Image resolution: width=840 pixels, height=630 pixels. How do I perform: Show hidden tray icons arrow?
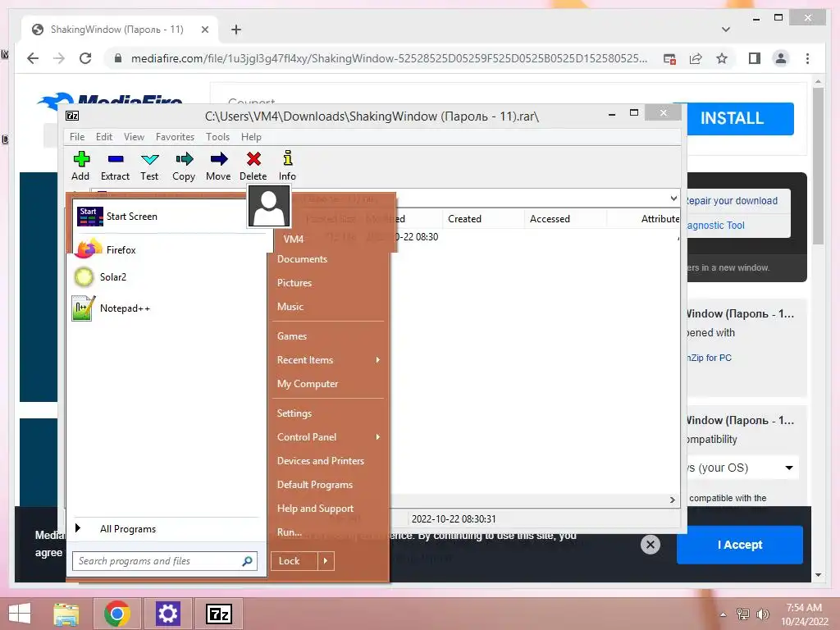pos(723,614)
